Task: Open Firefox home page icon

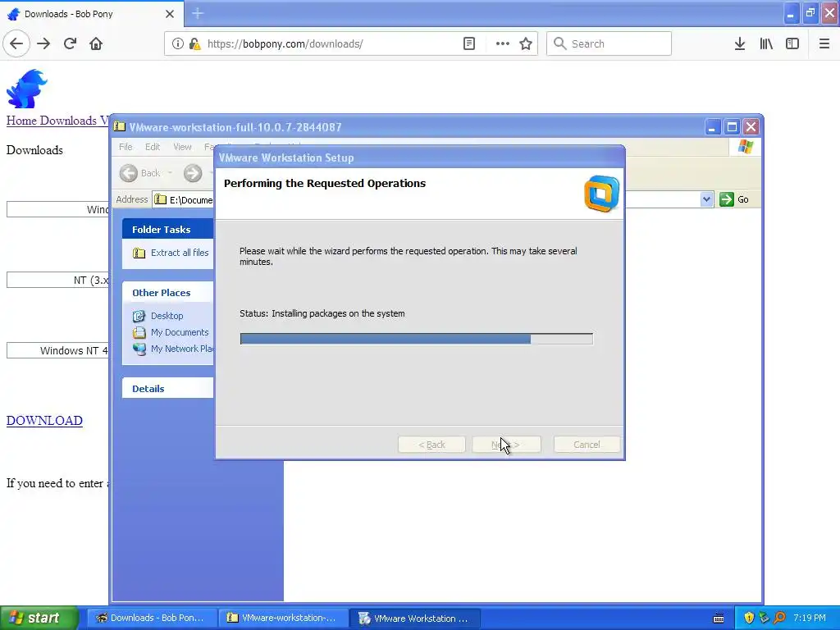Action: pyautogui.click(x=96, y=44)
